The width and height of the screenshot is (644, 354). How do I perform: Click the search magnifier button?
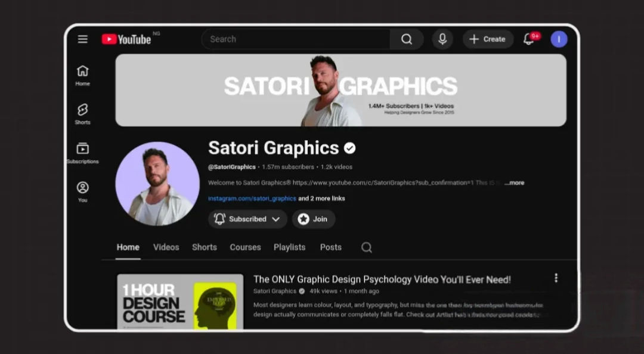tap(406, 39)
